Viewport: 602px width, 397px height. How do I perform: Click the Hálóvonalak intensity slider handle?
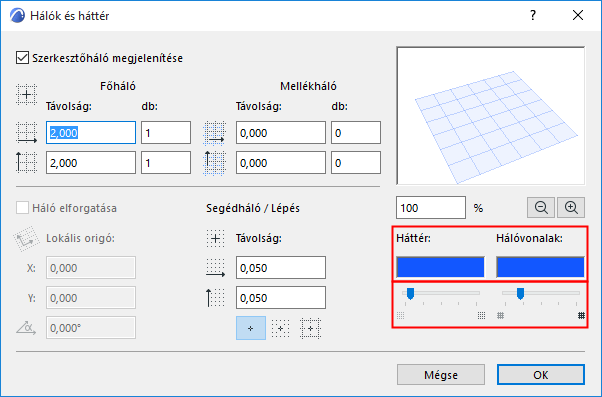521,294
